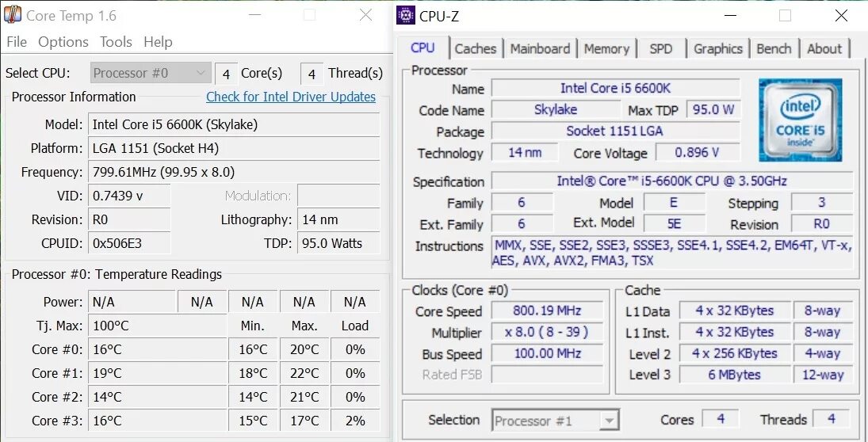Click the CPU-Z purple title bar icon
The image size is (868, 442).
406,15
